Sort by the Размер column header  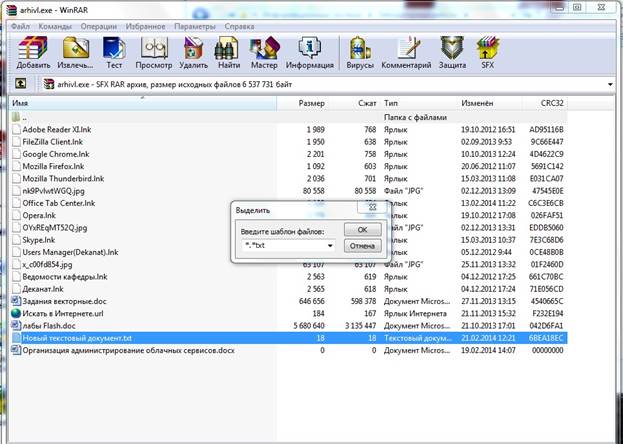(303, 103)
